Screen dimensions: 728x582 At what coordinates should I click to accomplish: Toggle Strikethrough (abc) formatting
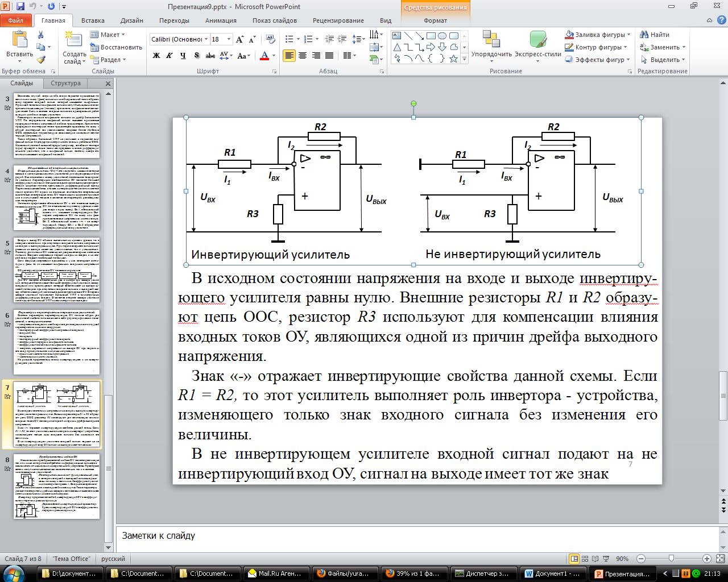pyautogui.click(x=210, y=56)
